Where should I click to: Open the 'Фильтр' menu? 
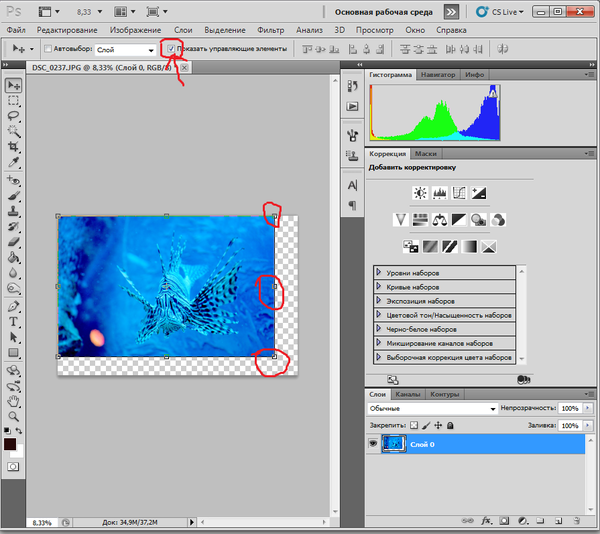click(270, 31)
